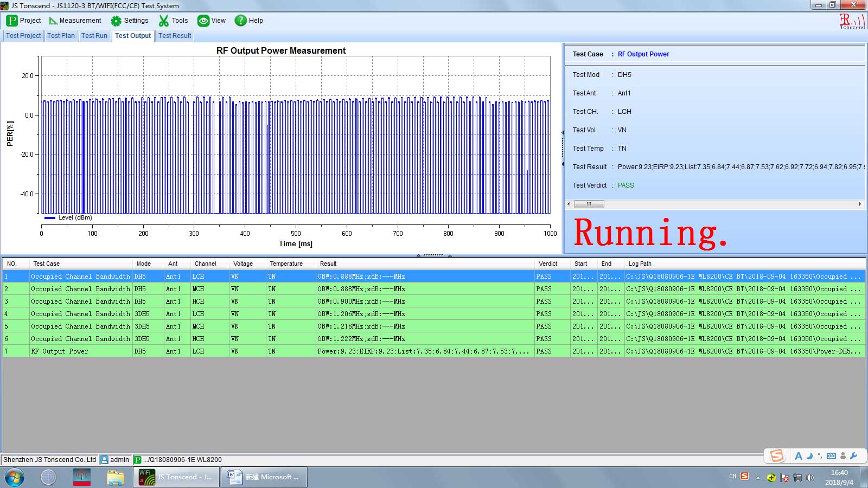
Task: Open Windows Start menu orb
Action: click(15, 477)
